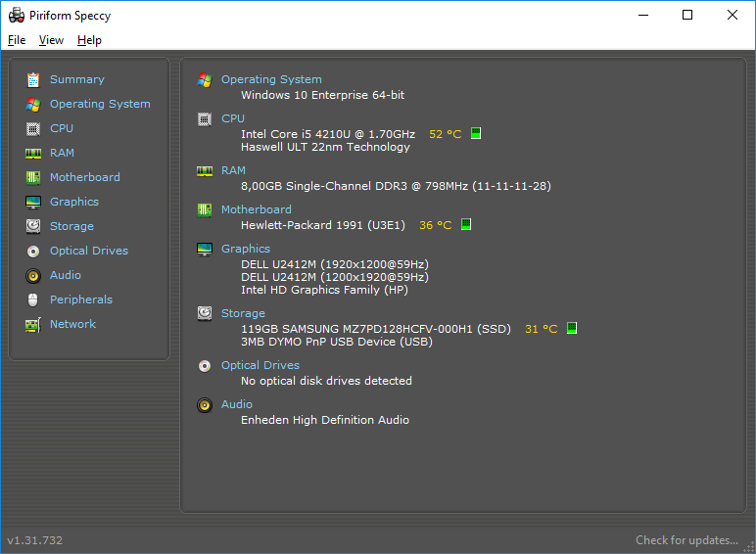Click green temperature indicator beside motherboard 36 °C
The image size is (756, 554).
466,224
